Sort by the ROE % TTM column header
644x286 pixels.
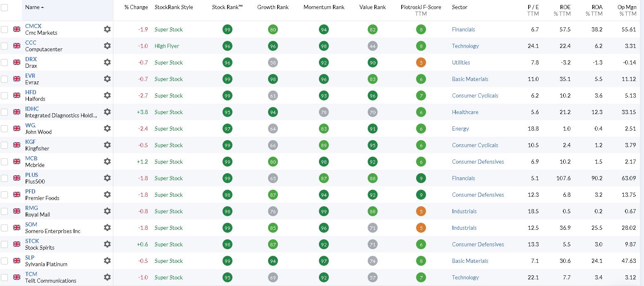[562, 10]
